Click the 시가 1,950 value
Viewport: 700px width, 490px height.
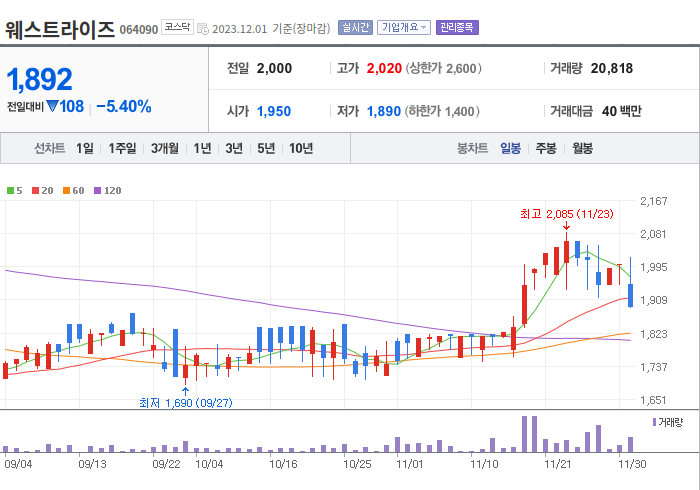point(274,111)
